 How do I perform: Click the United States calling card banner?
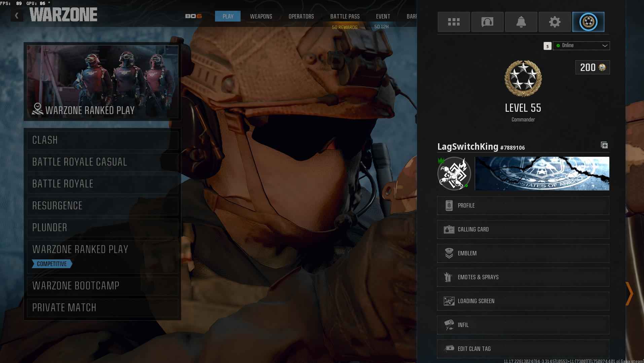[542, 174]
